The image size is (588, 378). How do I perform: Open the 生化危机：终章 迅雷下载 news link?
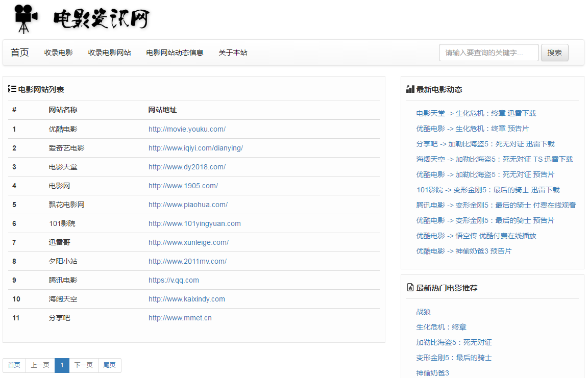click(x=476, y=113)
